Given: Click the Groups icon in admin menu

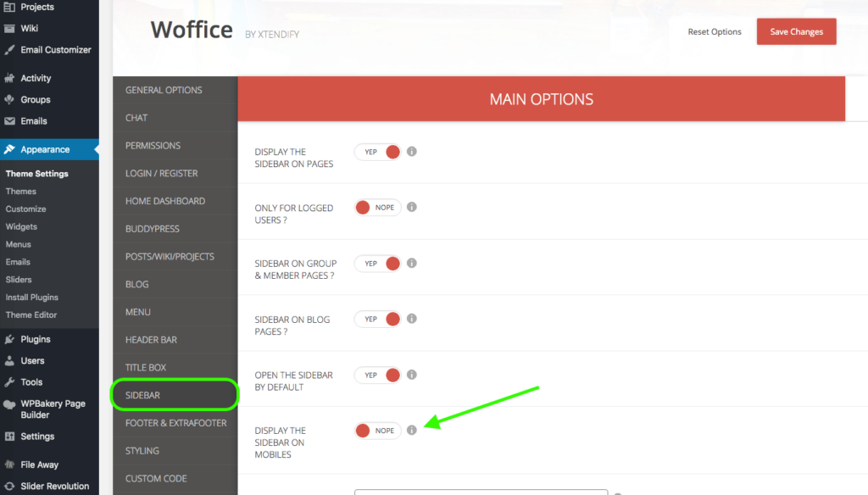Looking at the screenshot, I should coord(9,100).
